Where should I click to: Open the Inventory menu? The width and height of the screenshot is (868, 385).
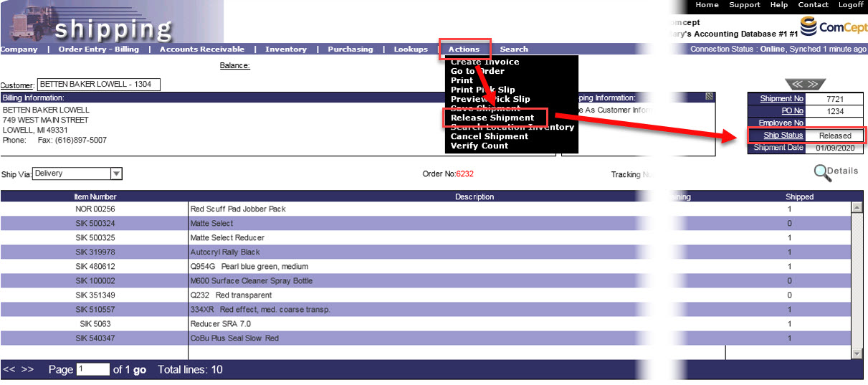coord(285,49)
